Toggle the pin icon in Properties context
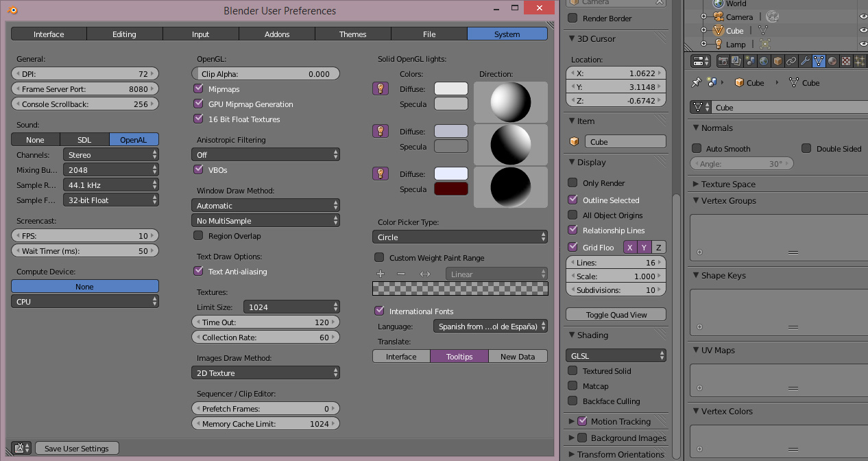The image size is (868, 461). [x=697, y=82]
